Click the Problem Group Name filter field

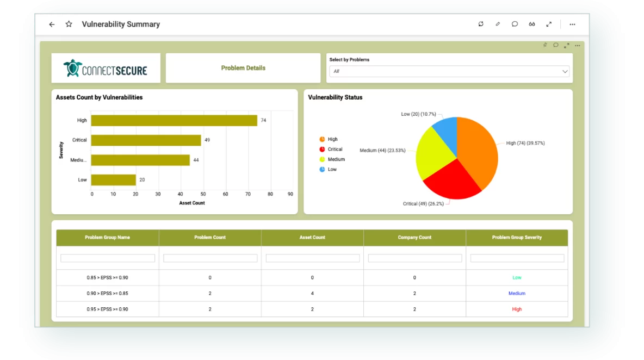click(108, 258)
